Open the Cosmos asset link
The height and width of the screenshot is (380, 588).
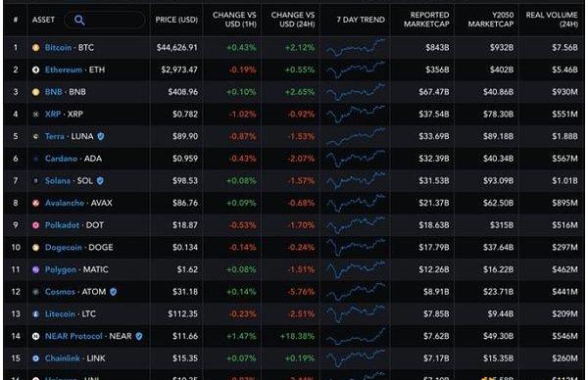60,292
